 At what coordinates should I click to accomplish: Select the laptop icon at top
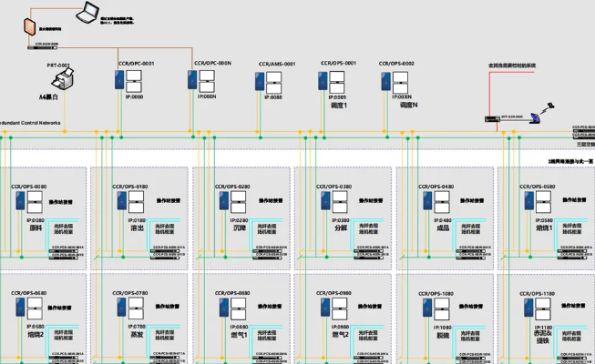click(87, 12)
